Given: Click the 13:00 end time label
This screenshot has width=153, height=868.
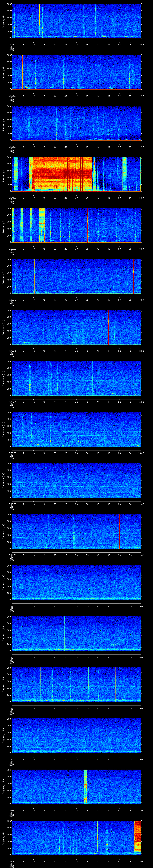Looking at the screenshot, I should (x=141, y=606).
